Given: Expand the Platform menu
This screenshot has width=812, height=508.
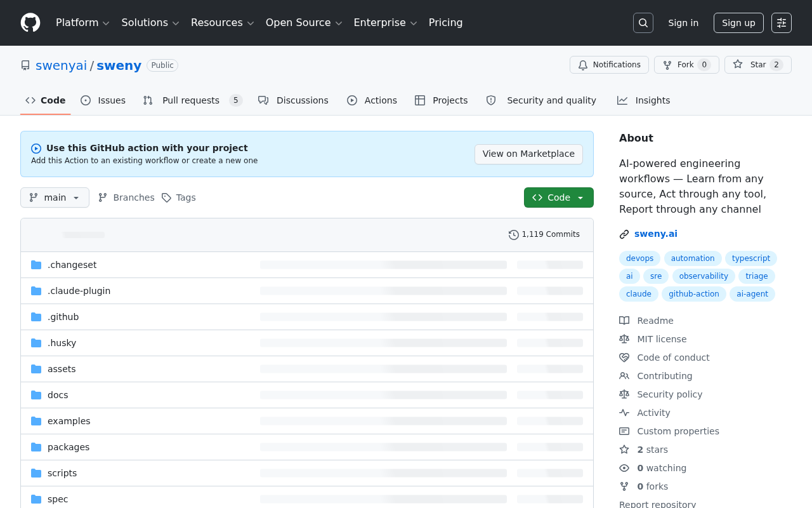Looking at the screenshot, I should pos(82,23).
